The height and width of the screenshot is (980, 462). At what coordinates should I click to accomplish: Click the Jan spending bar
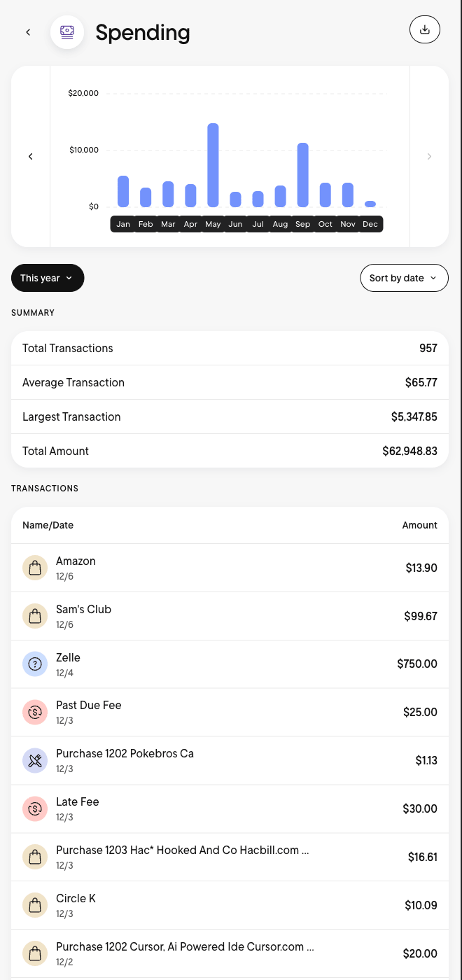(x=123, y=191)
